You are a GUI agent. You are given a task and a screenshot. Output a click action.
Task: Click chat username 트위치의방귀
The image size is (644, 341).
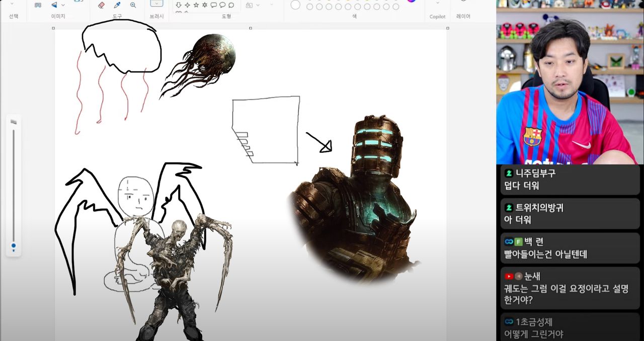pos(541,207)
